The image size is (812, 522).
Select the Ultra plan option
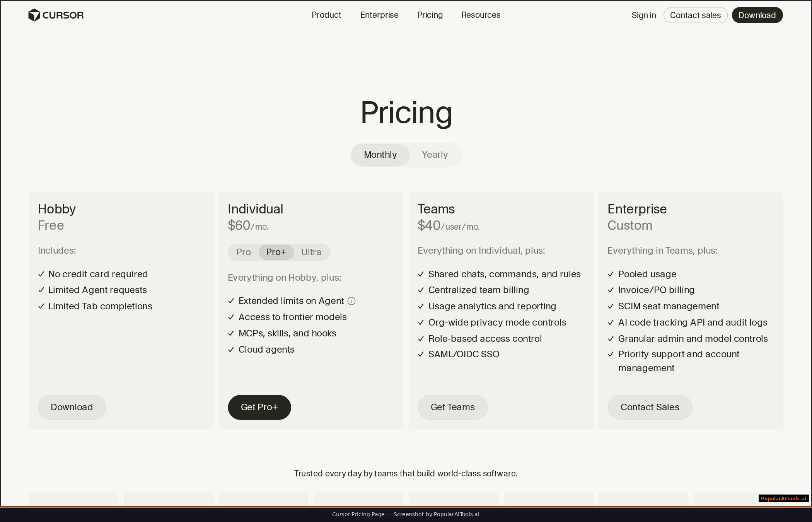[312, 252]
